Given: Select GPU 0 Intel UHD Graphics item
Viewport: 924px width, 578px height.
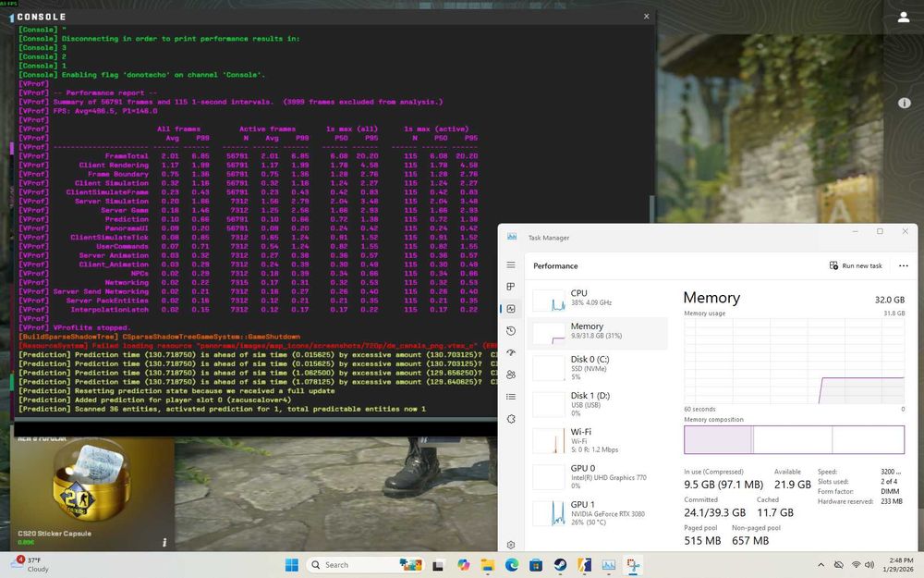Looking at the screenshot, I should point(598,476).
